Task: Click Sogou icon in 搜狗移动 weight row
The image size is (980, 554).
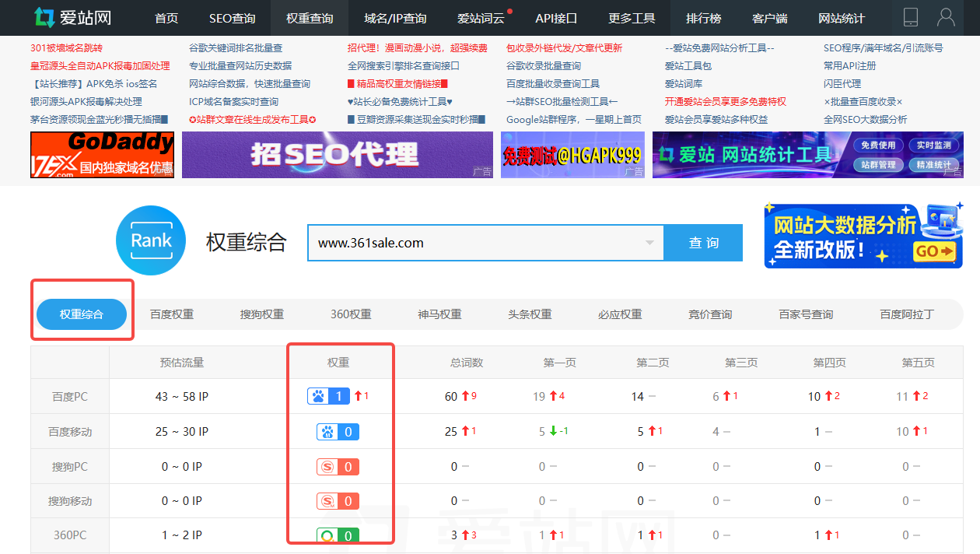Action: [328, 500]
